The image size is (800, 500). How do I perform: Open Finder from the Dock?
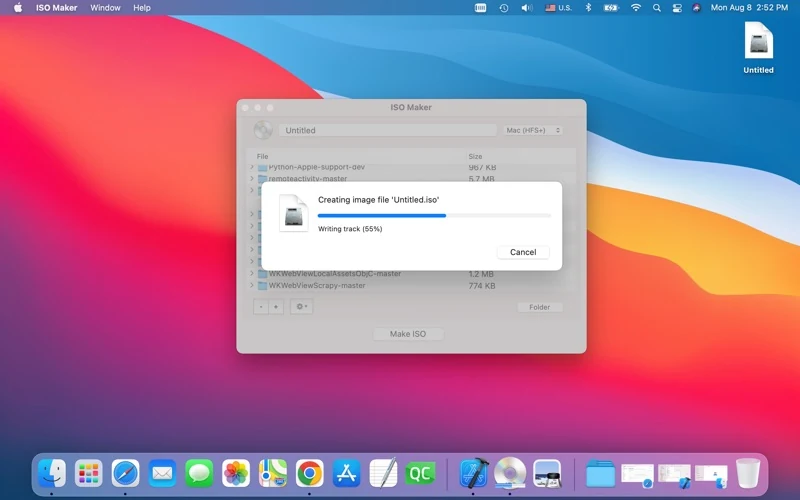tap(52, 473)
